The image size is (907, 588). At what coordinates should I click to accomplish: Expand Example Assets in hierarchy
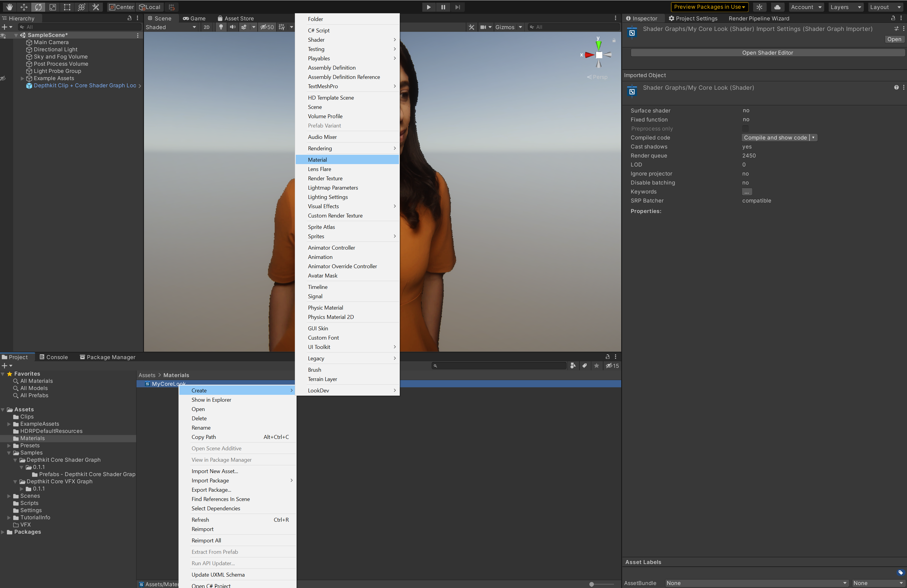(22, 78)
